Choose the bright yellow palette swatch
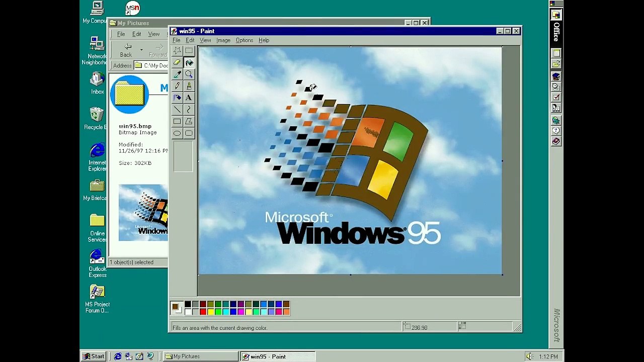 pos(210,312)
